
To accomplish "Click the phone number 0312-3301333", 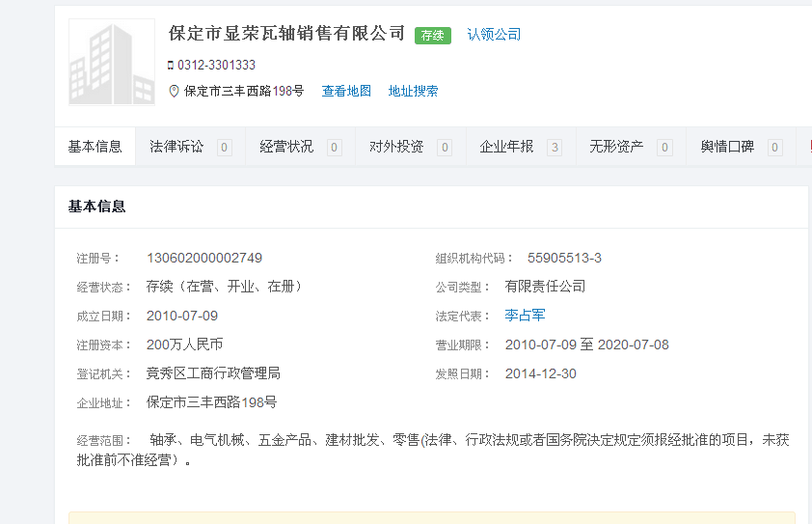I will (x=216, y=66).
